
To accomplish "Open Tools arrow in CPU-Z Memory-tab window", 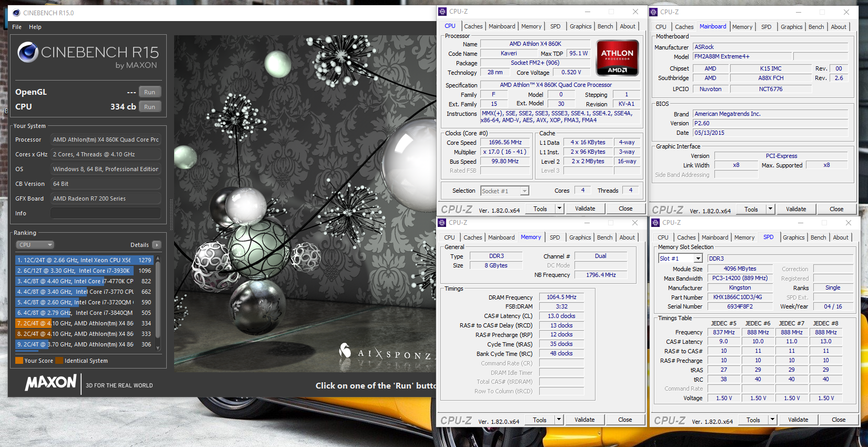I will [x=559, y=420].
